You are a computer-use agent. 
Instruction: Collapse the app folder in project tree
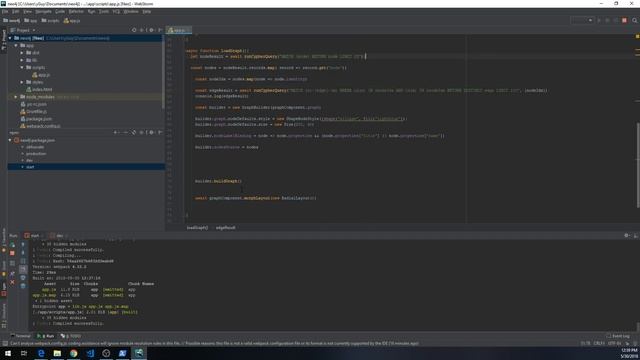[x=16, y=45]
